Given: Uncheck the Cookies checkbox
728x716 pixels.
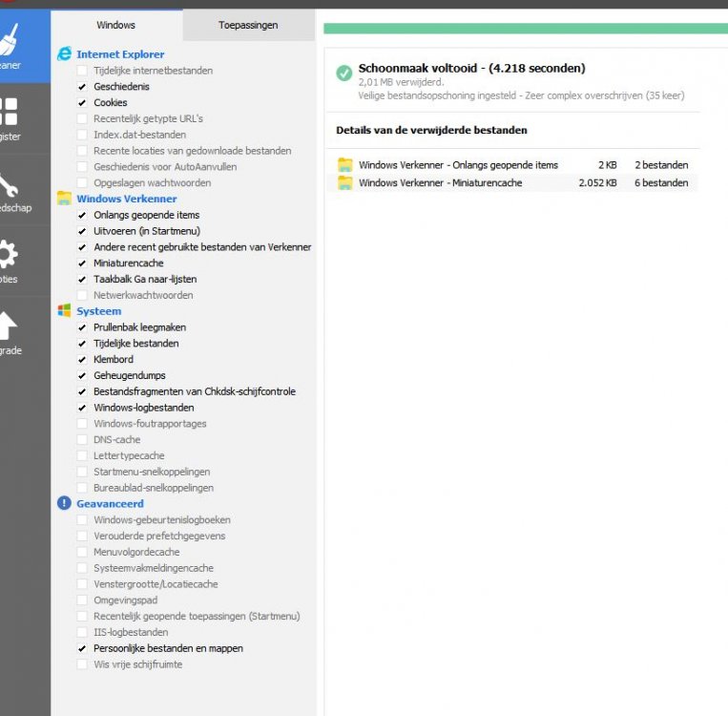Looking at the screenshot, I should (82, 103).
